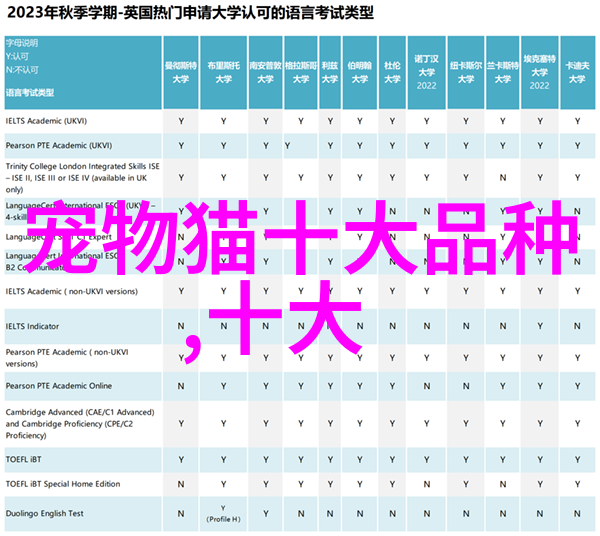Click 'Pearson PTE Academic ( non-UKVI versions)' row label
Viewport: 600px width, 536px height.
[x=67, y=358]
